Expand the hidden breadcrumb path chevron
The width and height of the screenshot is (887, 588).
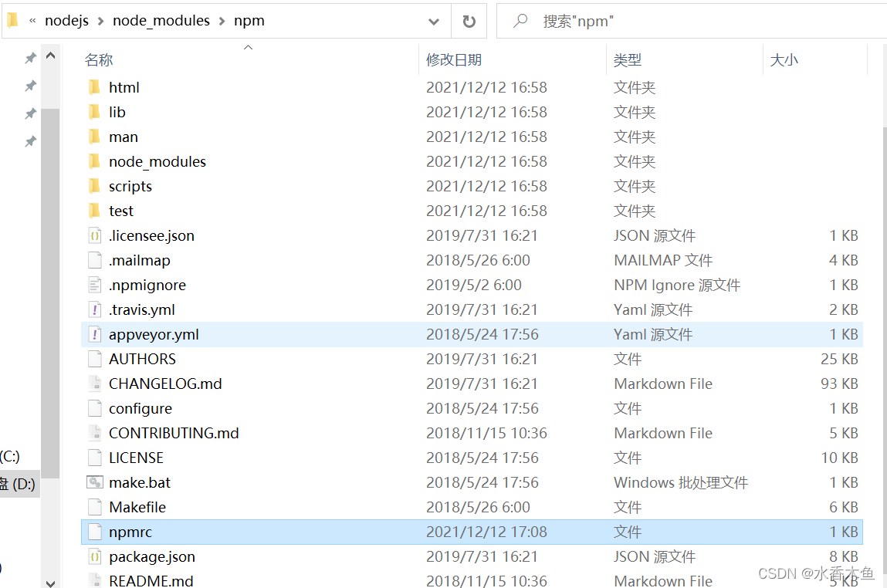[33, 20]
